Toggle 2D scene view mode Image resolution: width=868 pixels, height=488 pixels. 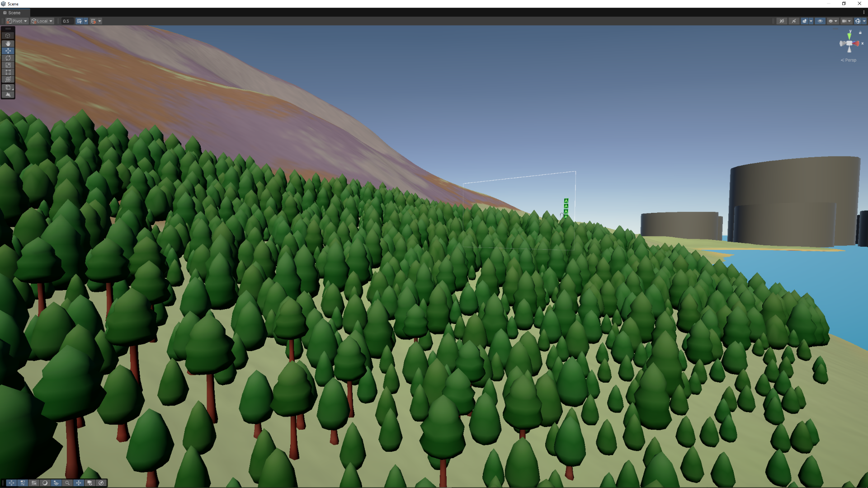coord(782,21)
